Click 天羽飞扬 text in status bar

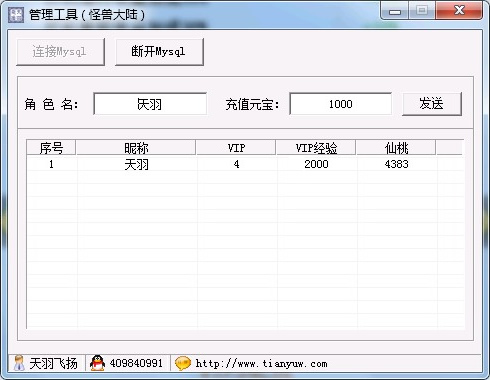(x=53, y=363)
